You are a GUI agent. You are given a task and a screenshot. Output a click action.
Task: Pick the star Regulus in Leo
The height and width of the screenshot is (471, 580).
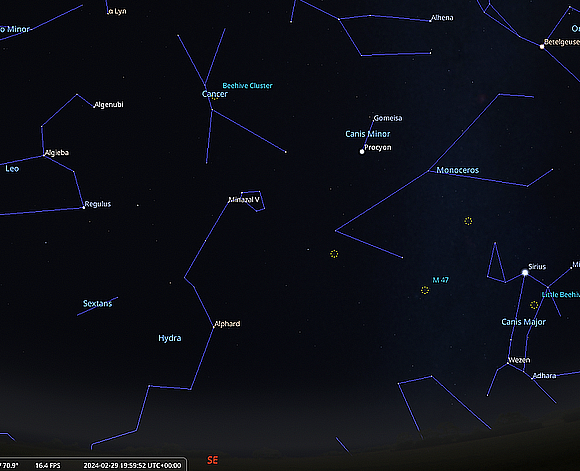coord(84,208)
